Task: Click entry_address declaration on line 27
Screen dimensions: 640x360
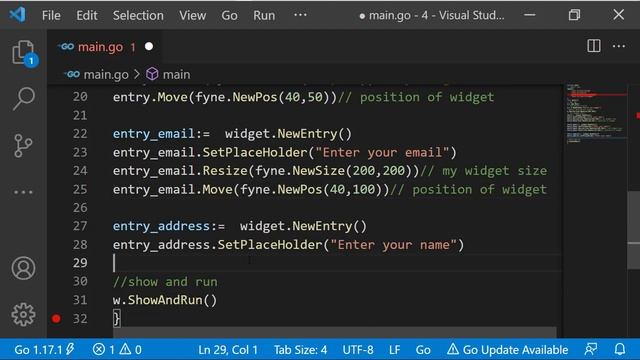Action: point(161,226)
